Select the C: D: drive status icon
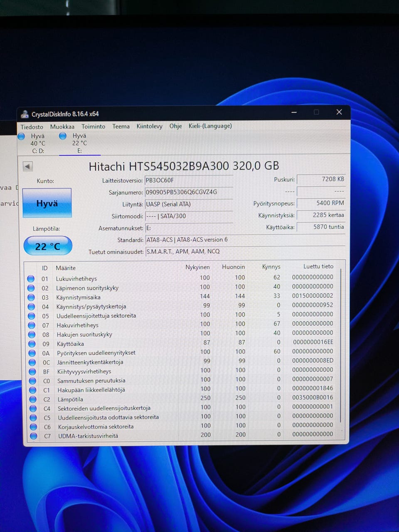 point(22,136)
